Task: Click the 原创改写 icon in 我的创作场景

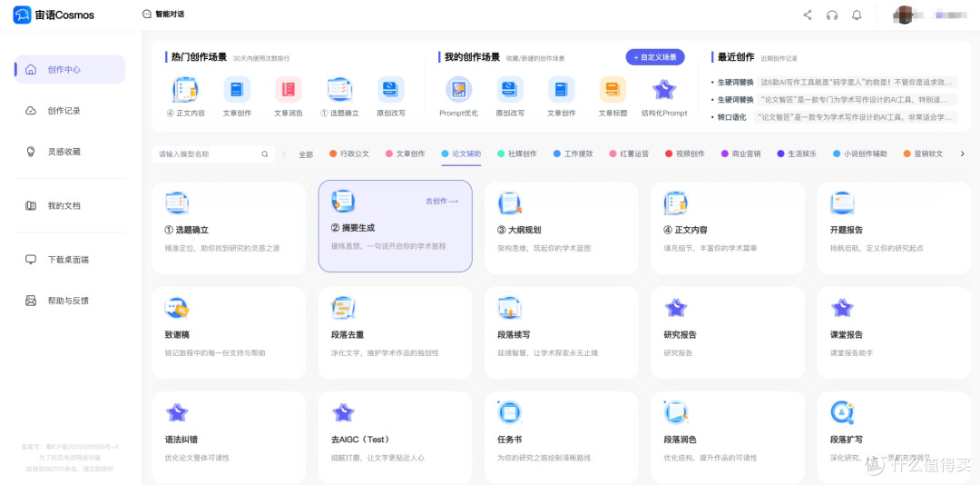Action: 510,90
